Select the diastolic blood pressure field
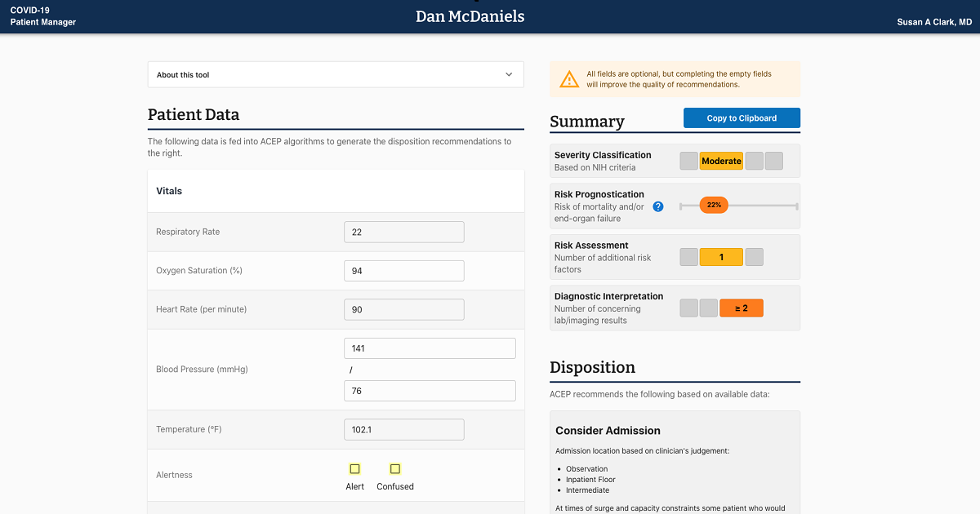The image size is (980, 514). (x=429, y=390)
